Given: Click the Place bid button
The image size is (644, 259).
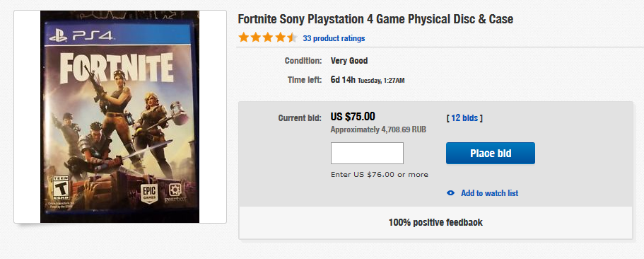Looking at the screenshot, I should 491,154.
